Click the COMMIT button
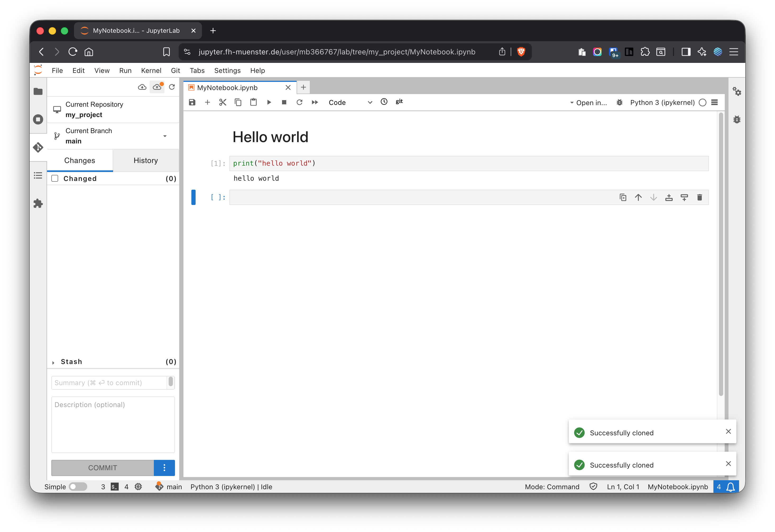This screenshot has height=532, width=775. pos(102,468)
